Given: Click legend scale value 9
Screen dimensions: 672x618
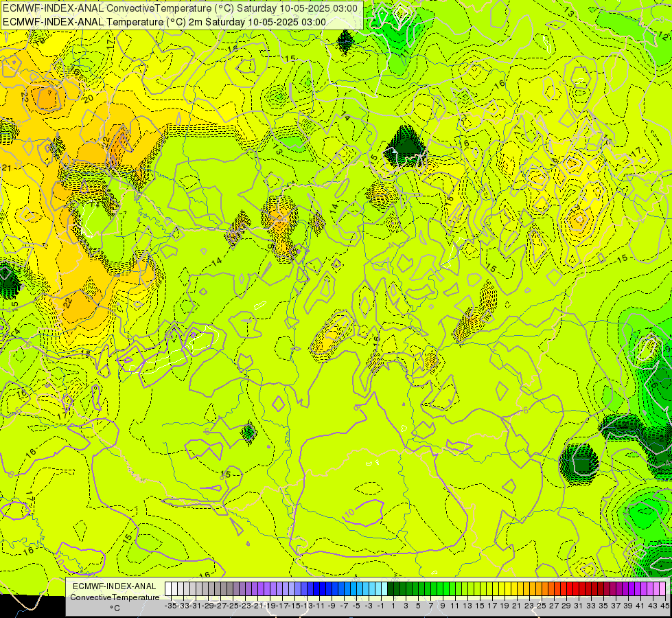Looking at the screenshot, I should (x=443, y=606).
